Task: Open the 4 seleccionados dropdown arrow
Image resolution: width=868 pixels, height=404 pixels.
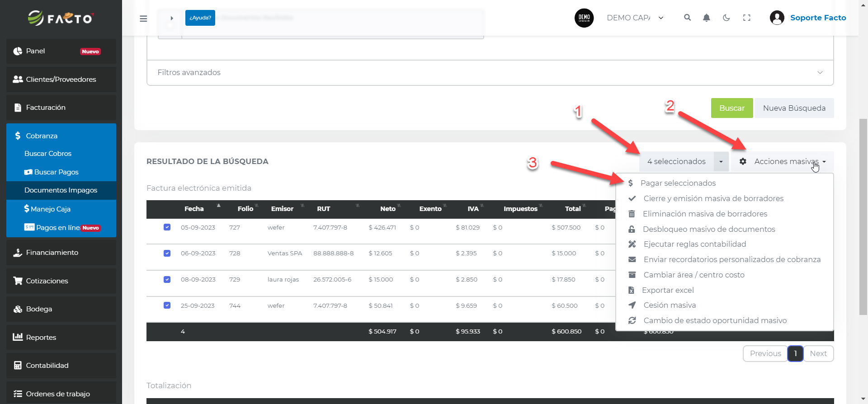Action: click(x=721, y=161)
